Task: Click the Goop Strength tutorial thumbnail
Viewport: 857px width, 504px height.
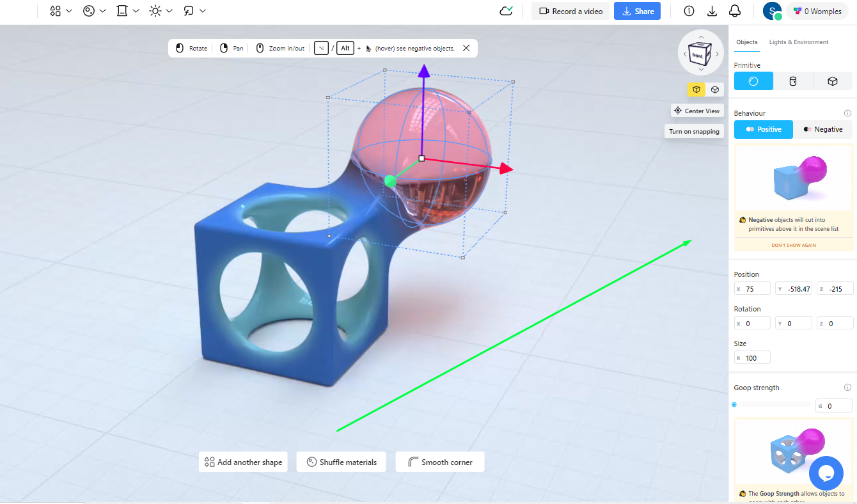Action: pyautogui.click(x=794, y=452)
